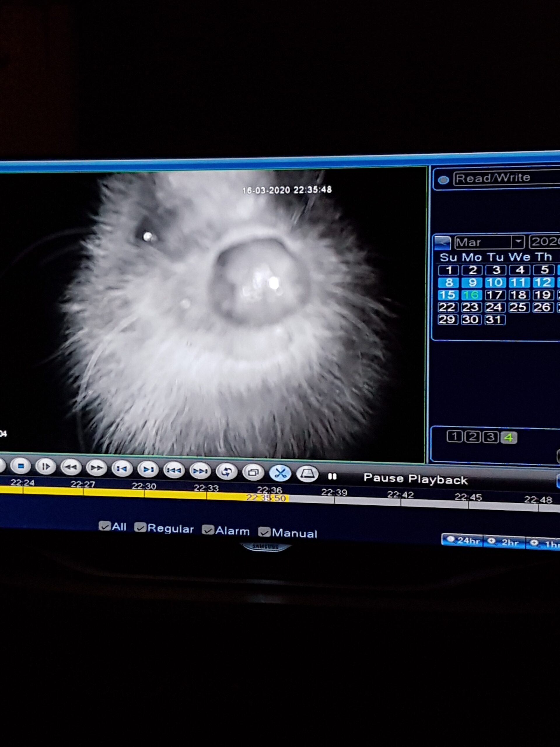Set timeline zoom to 2hr
Image resolution: width=560 pixels, height=747 pixels.
click(x=504, y=542)
